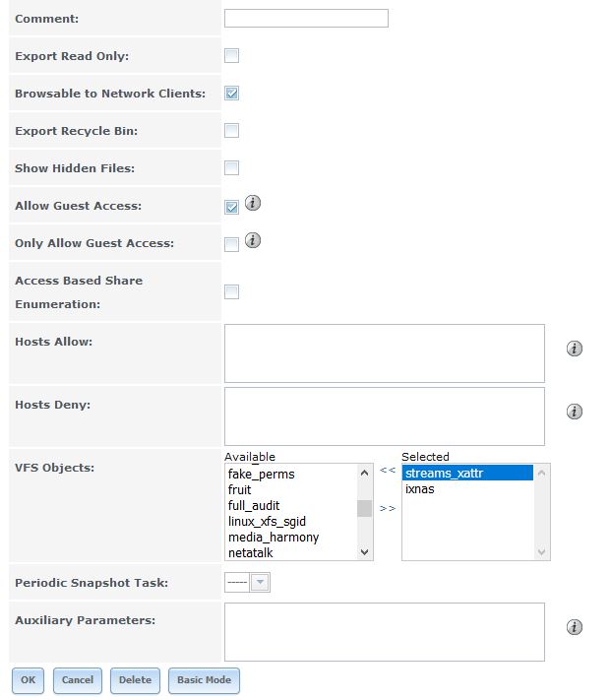Click the OK button

(28, 680)
